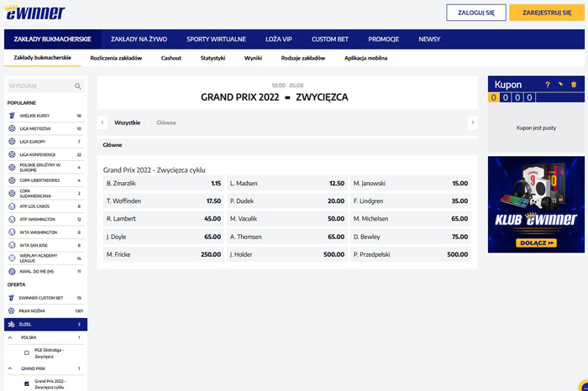Click the eWinner logo
The width and height of the screenshot is (588, 391).
34,13
